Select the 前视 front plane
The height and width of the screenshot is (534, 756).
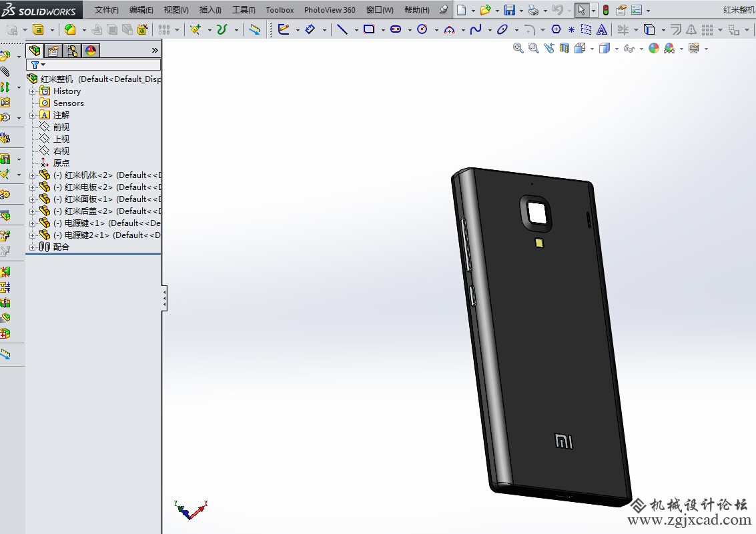click(x=61, y=127)
